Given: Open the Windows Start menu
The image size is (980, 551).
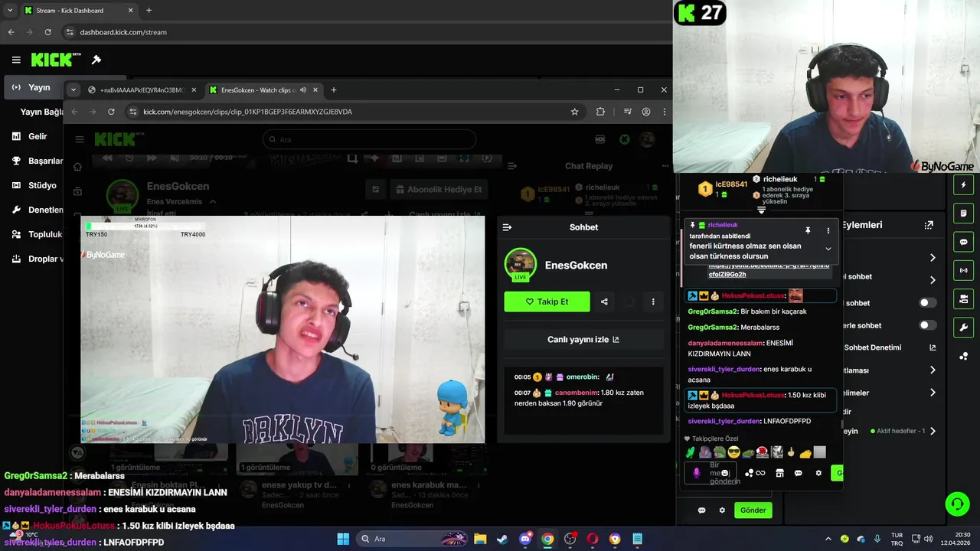Looking at the screenshot, I should point(343,539).
